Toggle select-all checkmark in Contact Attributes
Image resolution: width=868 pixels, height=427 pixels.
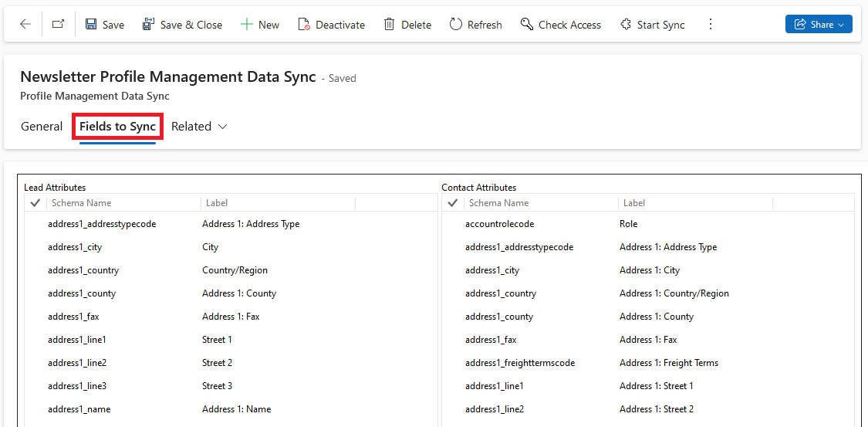[x=453, y=203]
